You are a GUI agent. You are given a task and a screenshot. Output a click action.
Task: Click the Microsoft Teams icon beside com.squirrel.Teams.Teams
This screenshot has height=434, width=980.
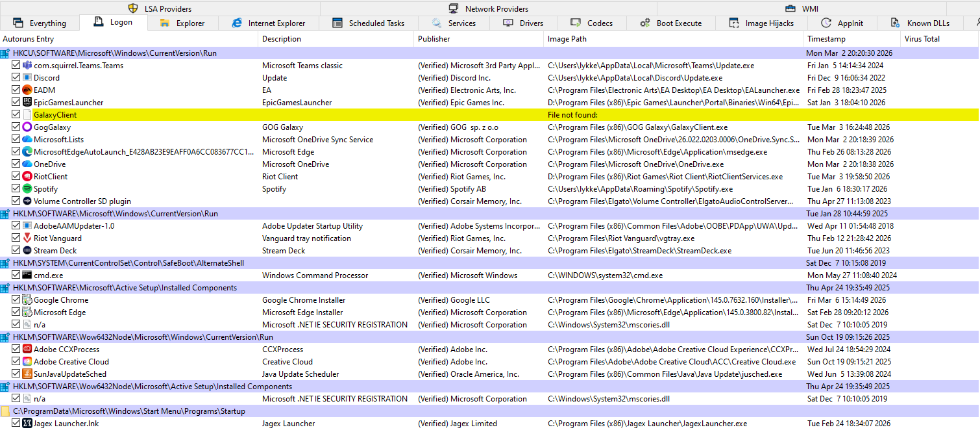(x=27, y=66)
